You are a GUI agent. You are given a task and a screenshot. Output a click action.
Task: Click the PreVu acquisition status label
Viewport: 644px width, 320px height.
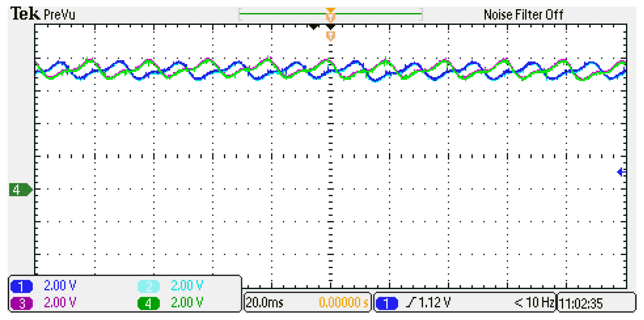[x=59, y=15]
